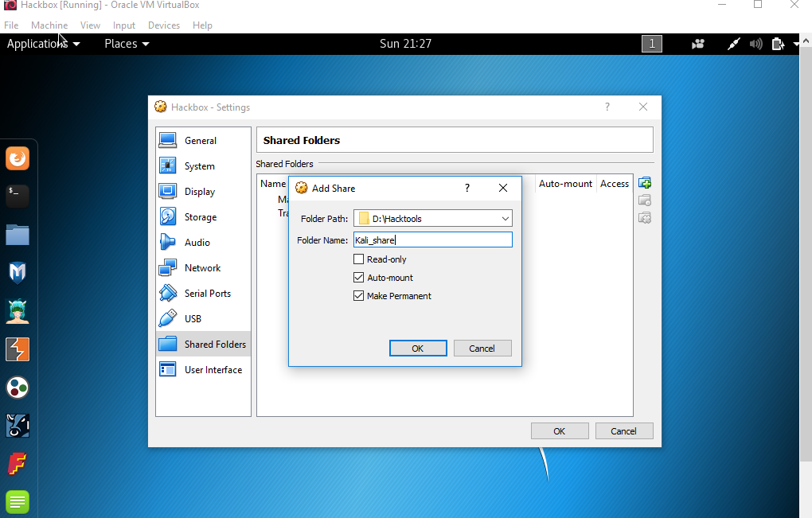Expand the Folder Path dropdown

(x=505, y=219)
